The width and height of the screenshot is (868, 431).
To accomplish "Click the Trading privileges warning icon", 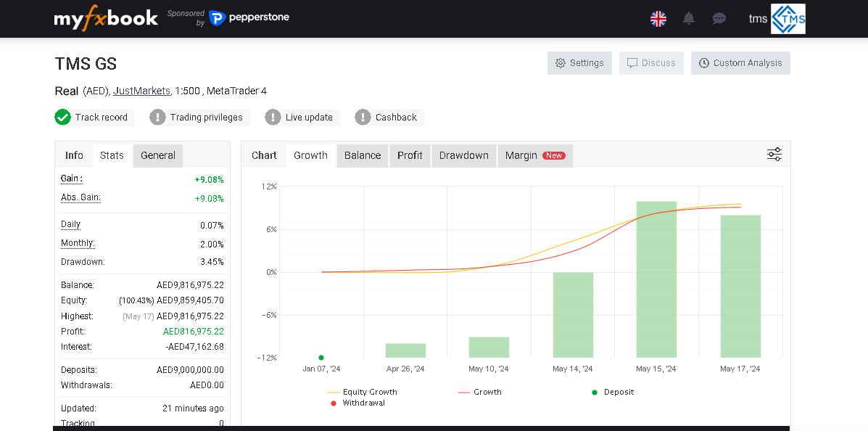I will pos(157,118).
